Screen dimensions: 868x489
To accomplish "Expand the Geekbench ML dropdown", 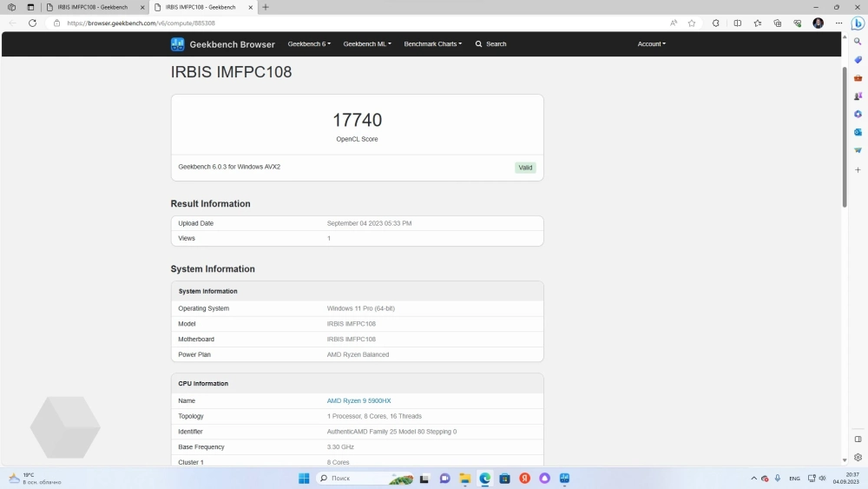I will pyautogui.click(x=366, y=44).
